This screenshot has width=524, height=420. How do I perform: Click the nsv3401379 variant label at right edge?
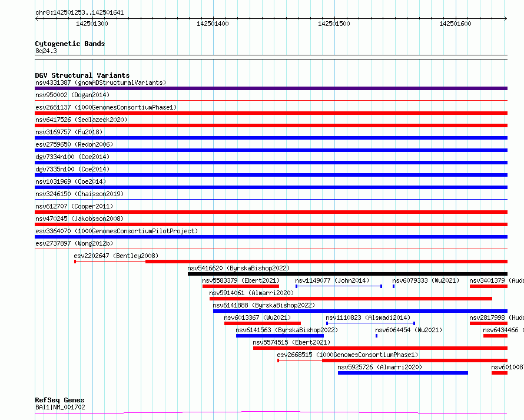(x=496, y=280)
